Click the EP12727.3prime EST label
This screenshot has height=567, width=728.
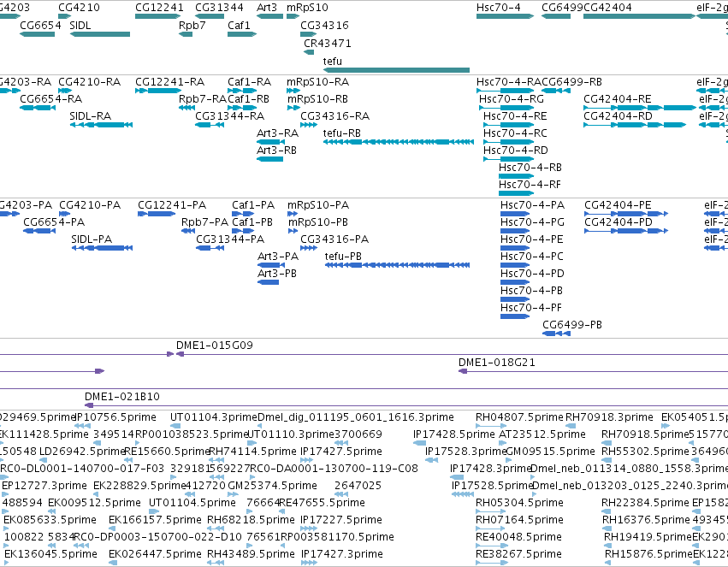[44, 486]
